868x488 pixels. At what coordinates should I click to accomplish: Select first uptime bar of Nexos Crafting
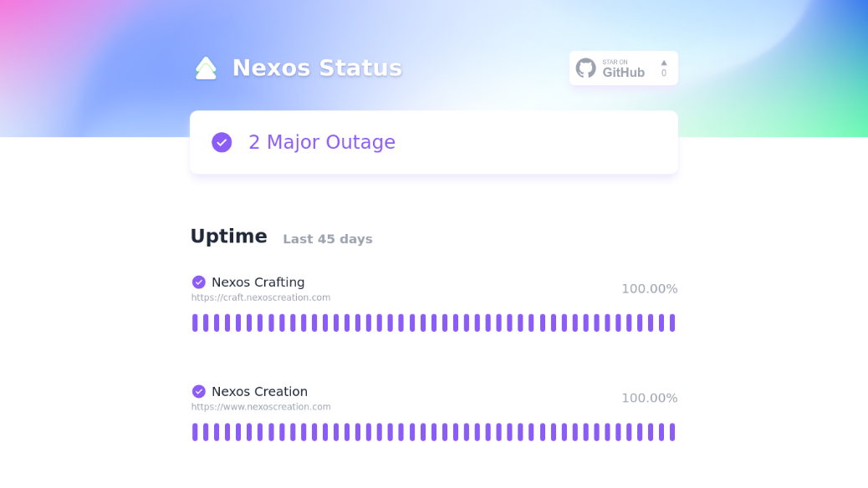pyautogui.click(x=195, y=323)
